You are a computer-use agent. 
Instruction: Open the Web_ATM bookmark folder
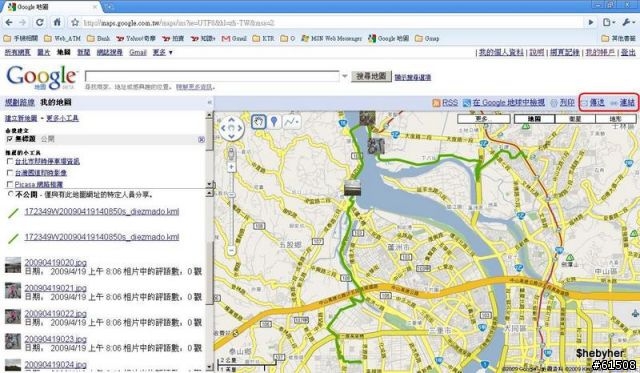point(62,38)
